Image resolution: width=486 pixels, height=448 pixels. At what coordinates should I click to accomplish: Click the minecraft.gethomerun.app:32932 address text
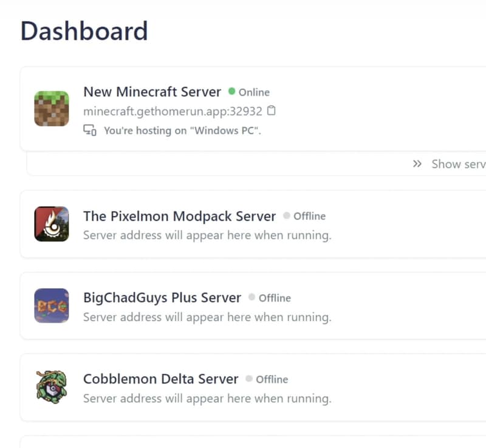pos(173,111)
